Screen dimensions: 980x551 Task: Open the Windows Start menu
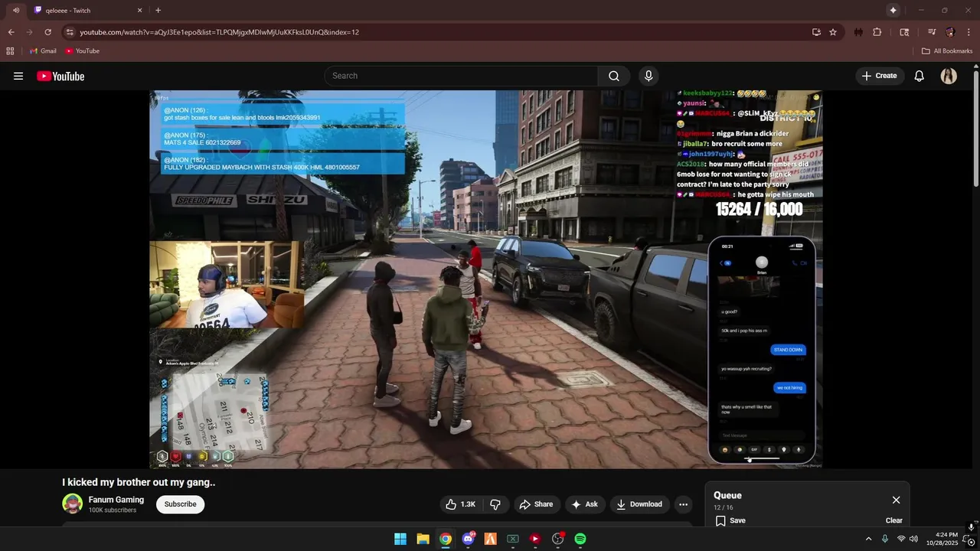click(400, 539)
